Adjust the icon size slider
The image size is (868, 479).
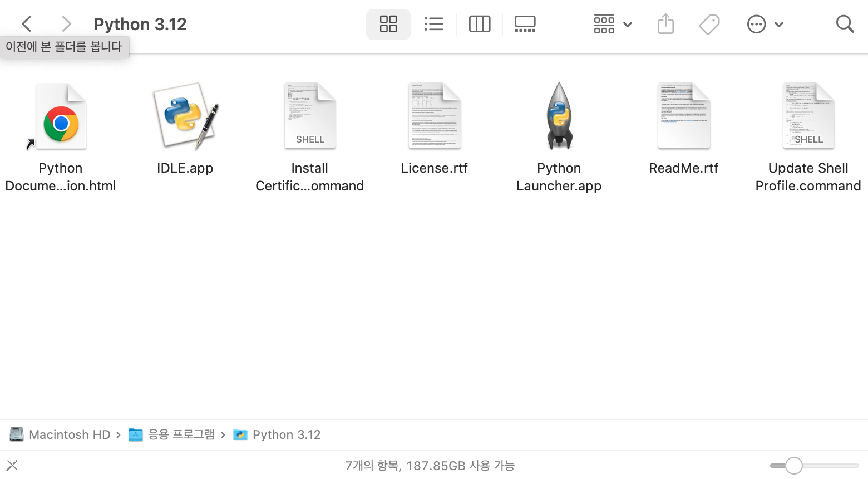tap(815, 466)
